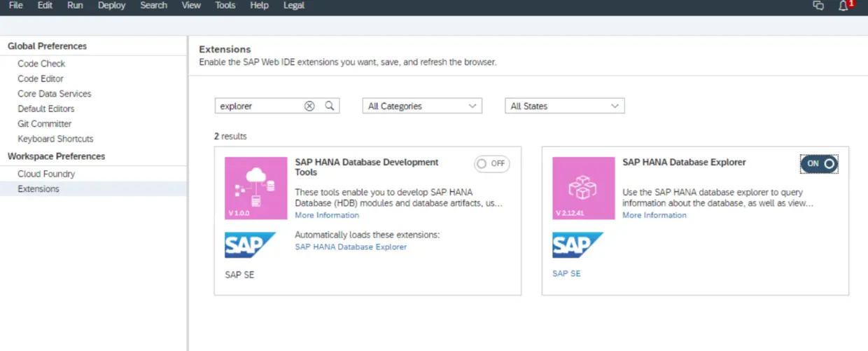Open the Search menu
This screenshot has width=868, height=351.
tap(153, 6)
